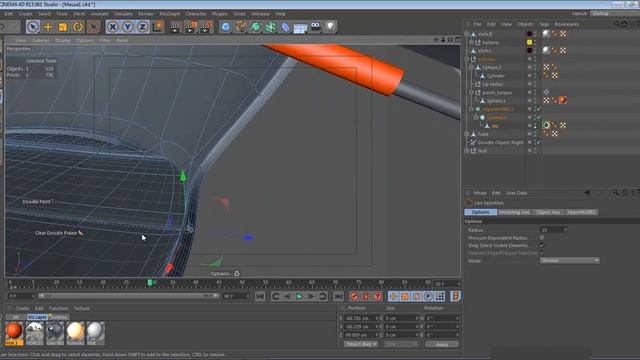
Task: Toggle the HyperNURBS.1 enable checkmark
Action: pyautogui.click(x=539, y=109)
